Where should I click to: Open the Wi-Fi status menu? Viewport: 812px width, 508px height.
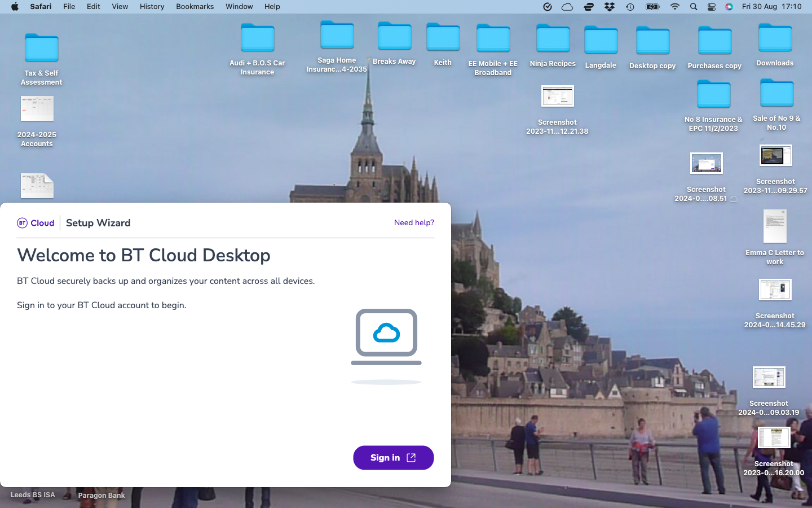coord(675,7)
